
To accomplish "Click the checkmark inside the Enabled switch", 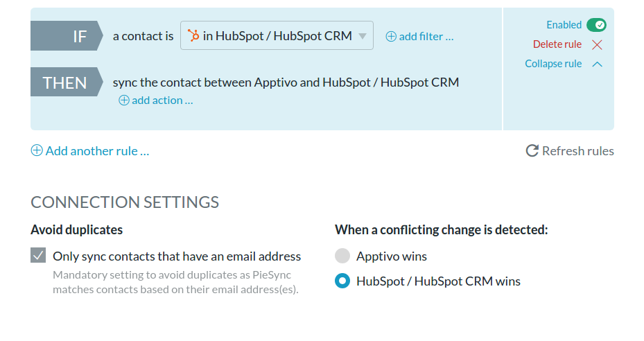I will click(600, 25).
